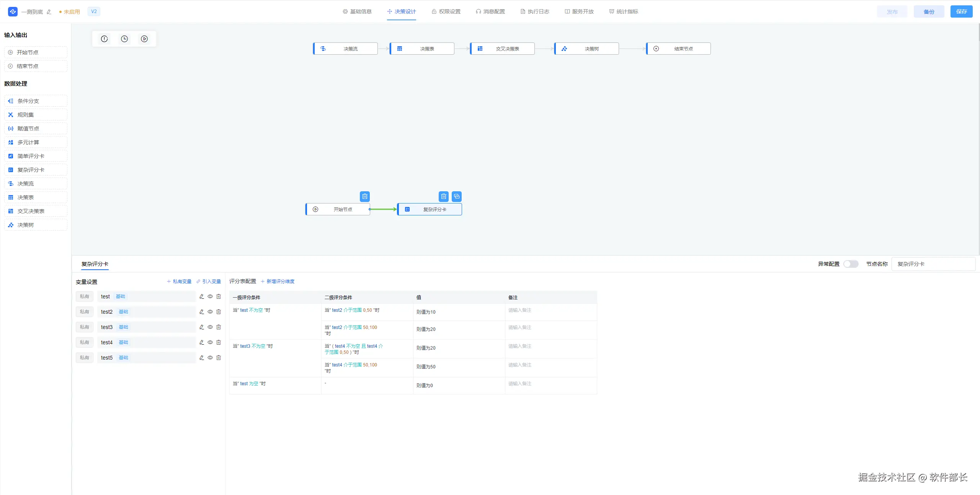Click trash icon above 开始节点 node
The image size is (980, 495).
click(x=365, y=196)
